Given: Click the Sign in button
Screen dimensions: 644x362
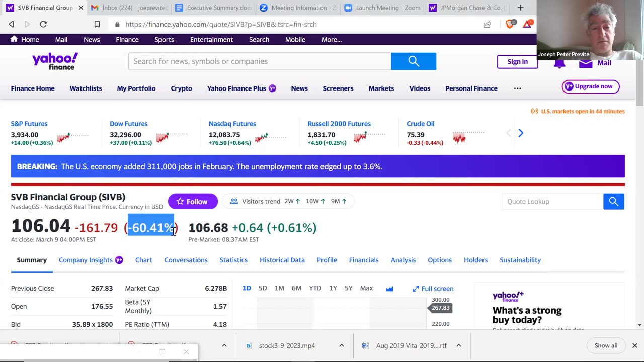Looking at the screenshot, I should 517,62.
